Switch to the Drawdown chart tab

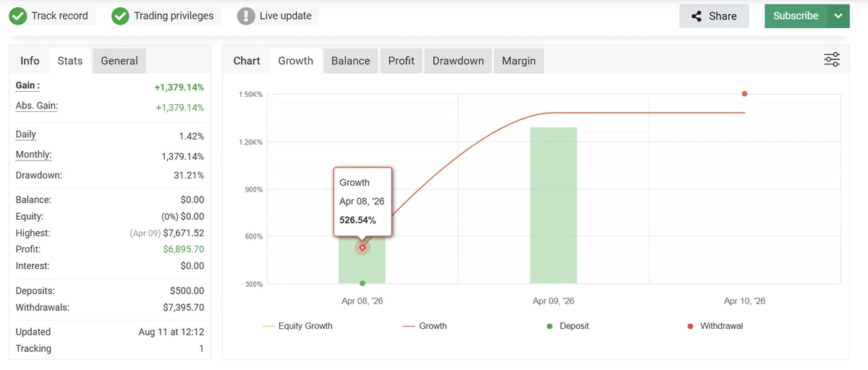pos(458,61)
